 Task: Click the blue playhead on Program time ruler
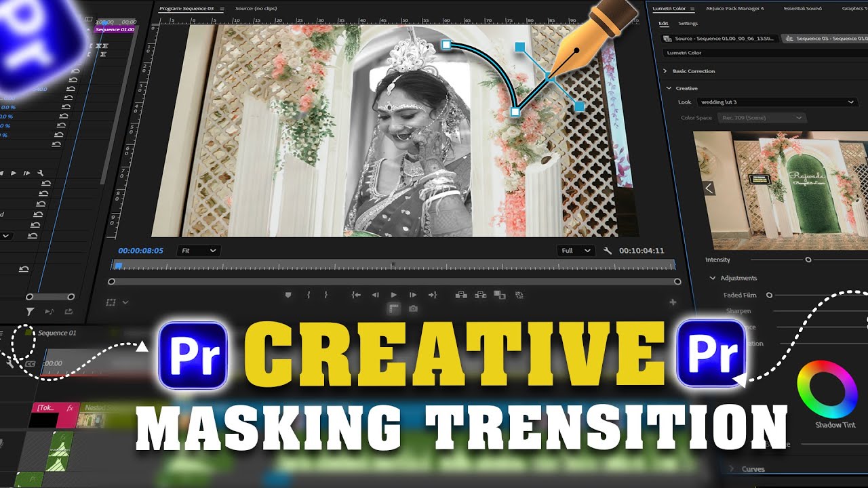119,266
